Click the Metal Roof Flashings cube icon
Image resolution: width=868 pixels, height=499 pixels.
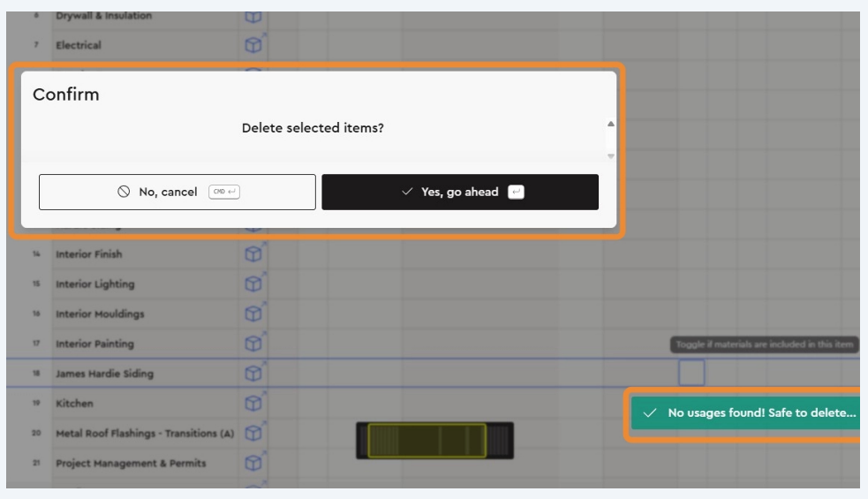tap(253, 434)
